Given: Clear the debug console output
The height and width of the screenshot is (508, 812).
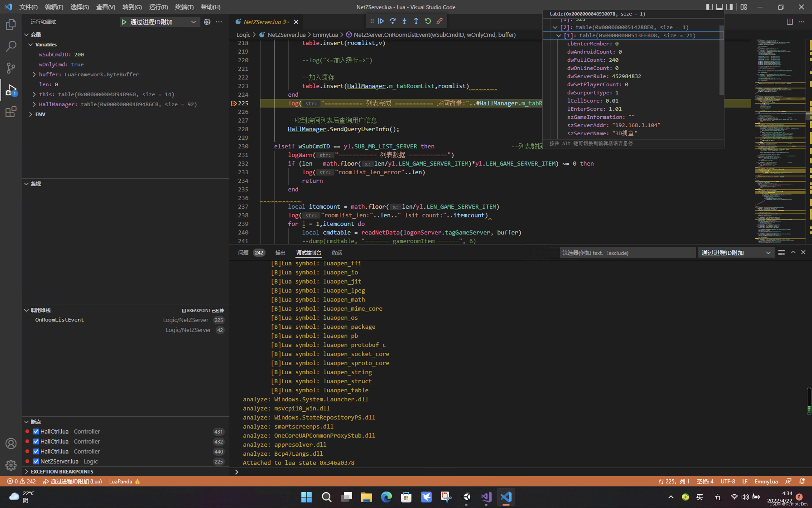Looking at the screenshot, I should pos(781,253).
